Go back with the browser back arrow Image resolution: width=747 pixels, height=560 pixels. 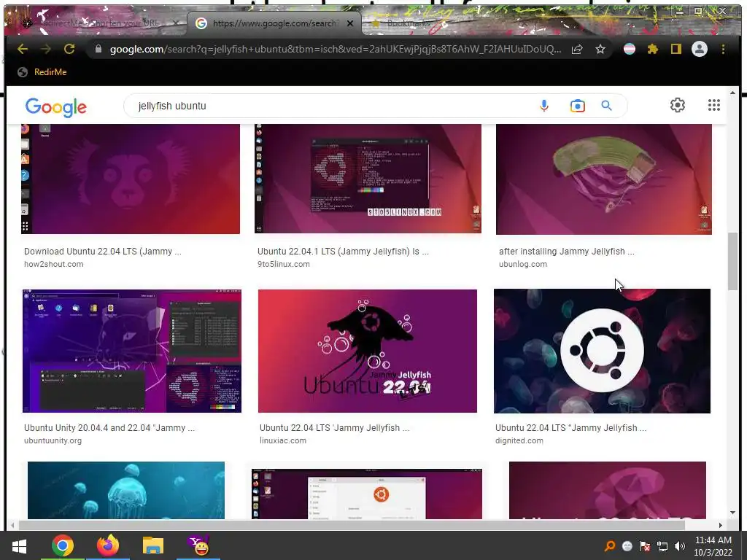(22, 49)
